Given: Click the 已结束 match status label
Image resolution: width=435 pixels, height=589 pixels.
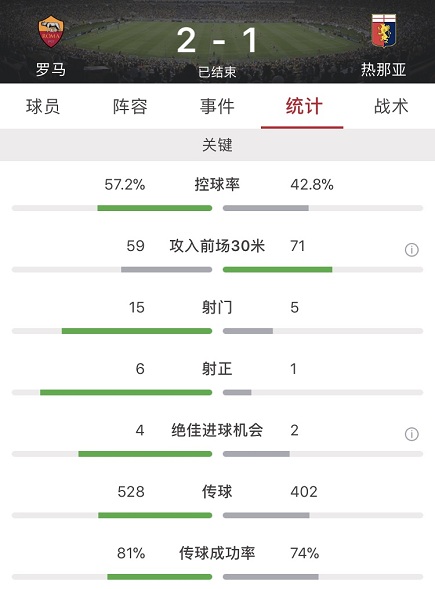Looking at the screenshot, I should point(217,72).
